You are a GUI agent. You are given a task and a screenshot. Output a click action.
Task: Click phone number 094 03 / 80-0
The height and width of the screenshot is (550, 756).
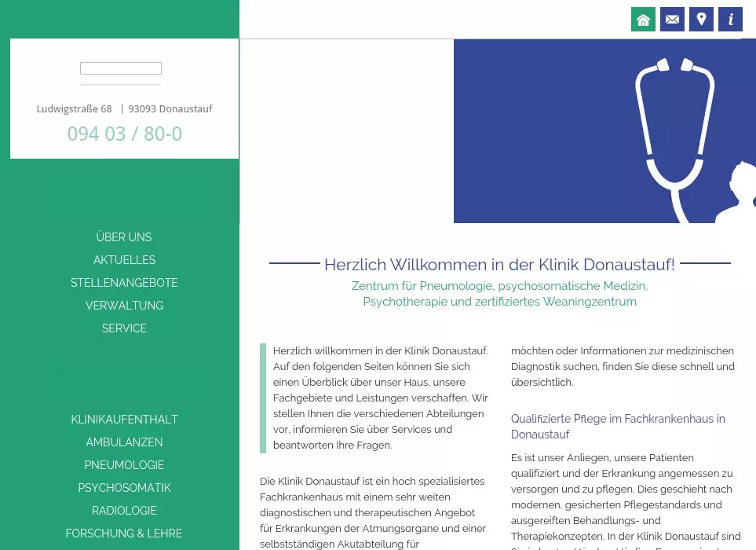124,134
